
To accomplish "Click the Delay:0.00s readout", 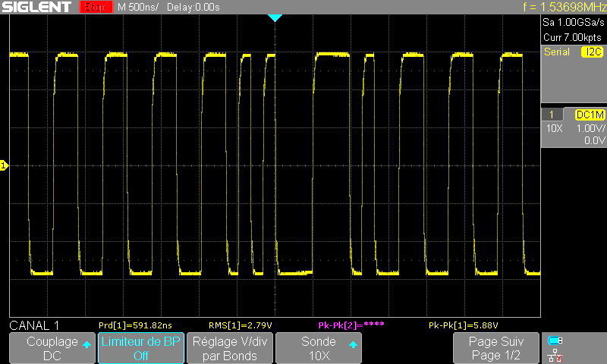I will pos(195,8).
